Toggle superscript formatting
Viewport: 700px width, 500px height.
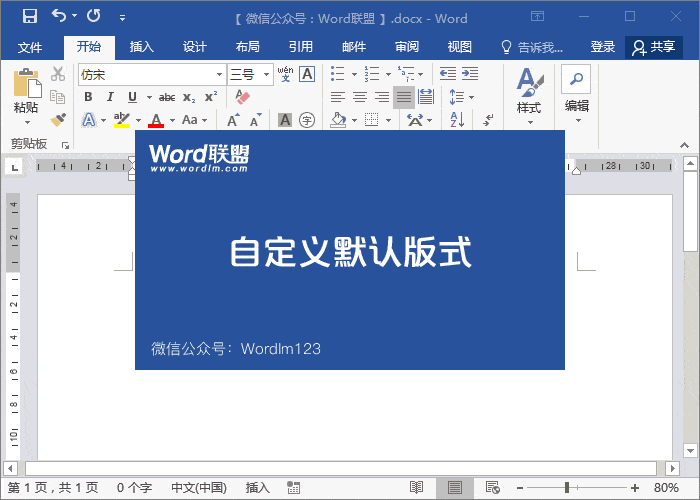coord(211,97)
